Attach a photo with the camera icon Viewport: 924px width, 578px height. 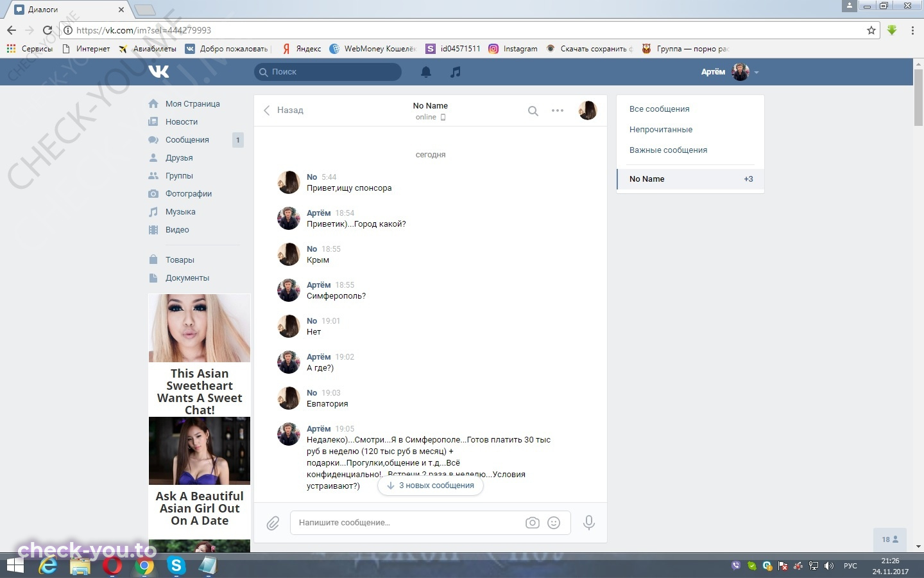pyautogui.click(x=533, y=523)
